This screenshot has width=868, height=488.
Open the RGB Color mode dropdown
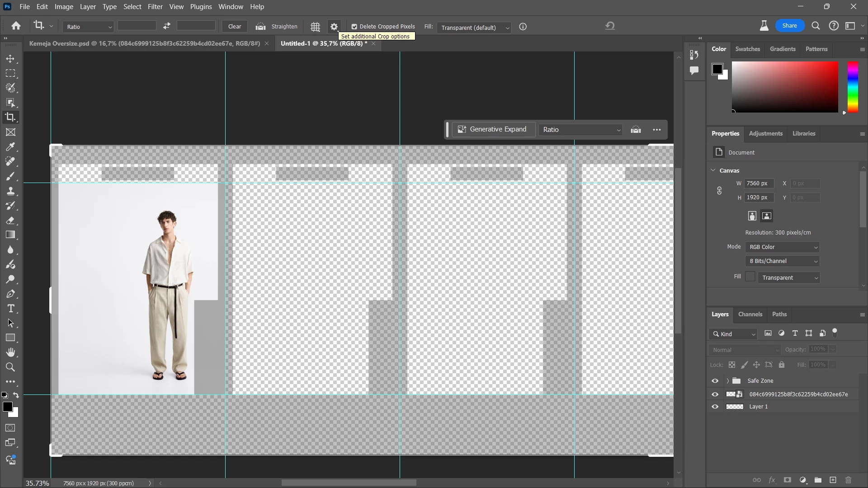783,247
